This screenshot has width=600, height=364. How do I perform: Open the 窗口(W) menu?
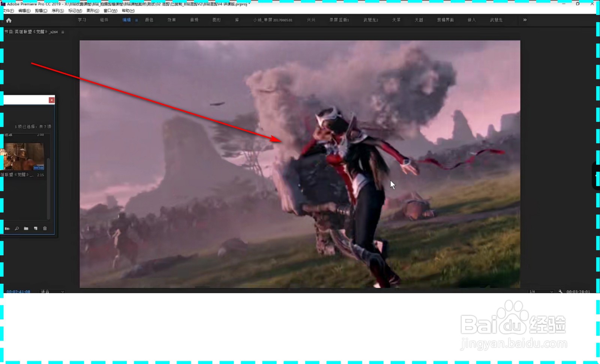110,10
